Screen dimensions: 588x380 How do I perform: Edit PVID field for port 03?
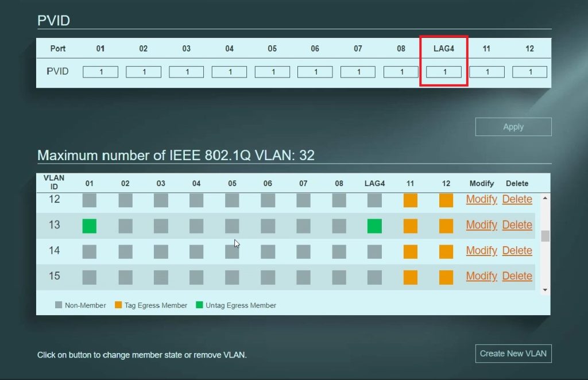coord(187,72)
